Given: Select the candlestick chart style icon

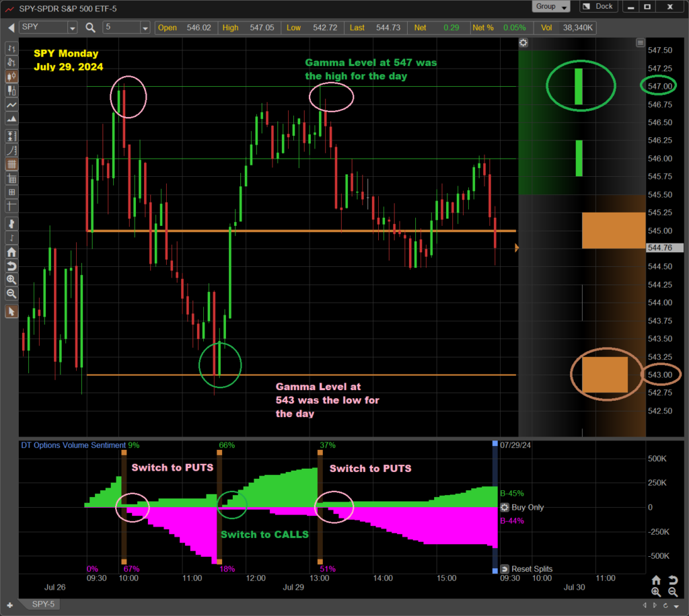Looking at the screenshot, I should 11,76.
